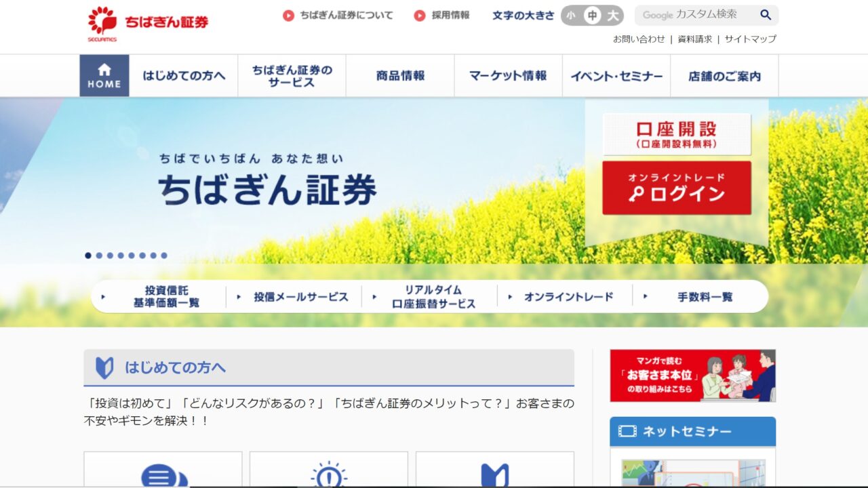This screenshot has width=868, height=488.
Task: Open ちばぎん証券について link
Action: click(347, 16)
